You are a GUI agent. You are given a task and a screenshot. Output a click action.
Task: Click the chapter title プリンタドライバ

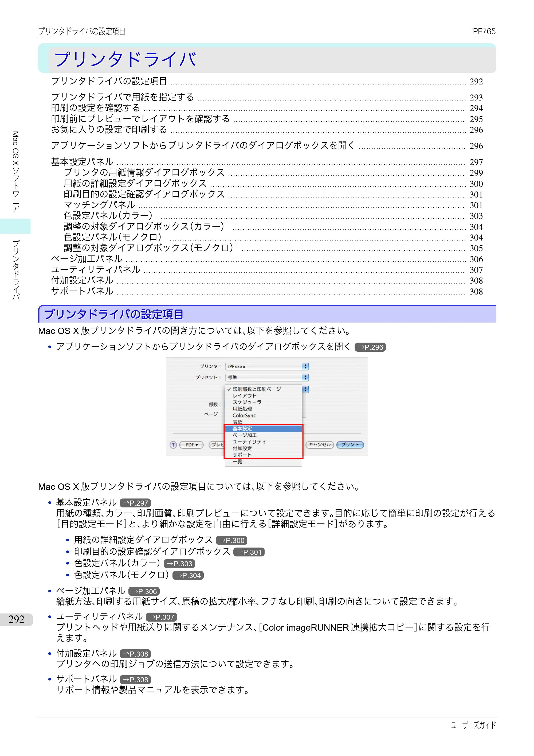click(125, 60)
